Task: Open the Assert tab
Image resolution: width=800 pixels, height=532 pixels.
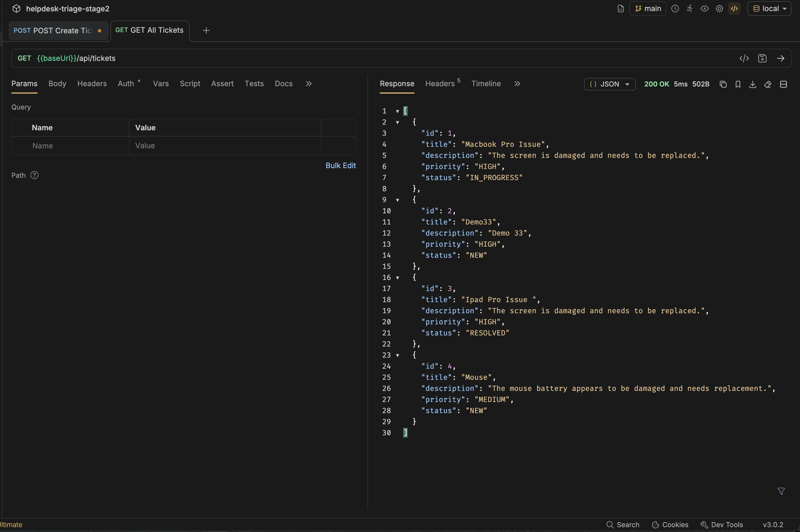Action: [222, 83]
